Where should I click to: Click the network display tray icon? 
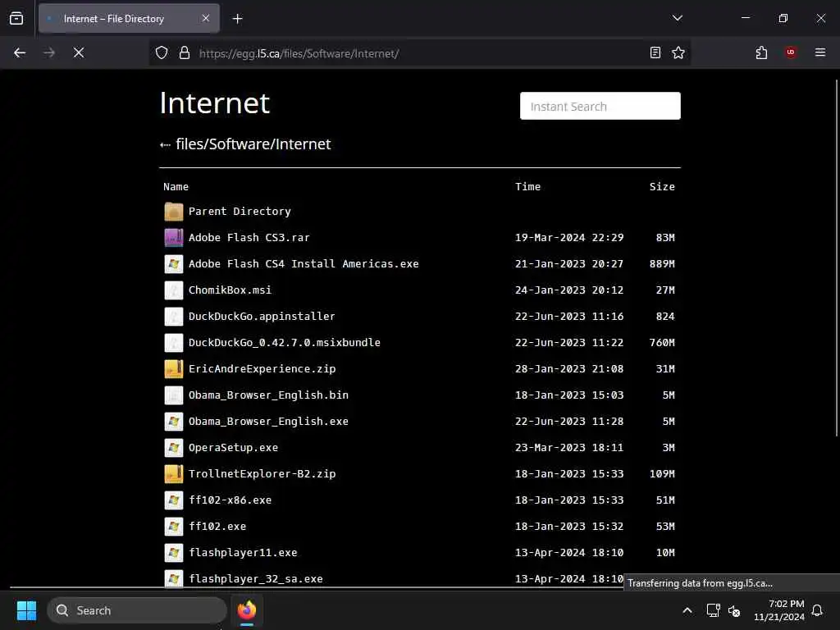pyautogui.click(x=713, y=610)
